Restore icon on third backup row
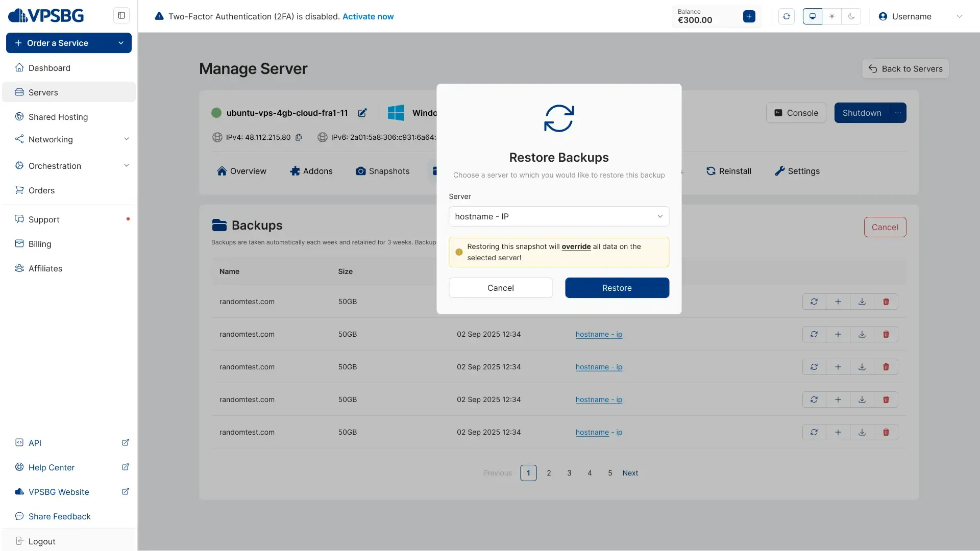 [814, 367]
